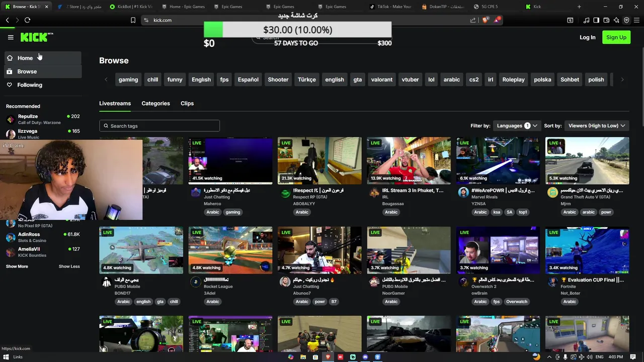644x362 pixels.
Task: Click the Mjrm channel avatar
Action: (552, 193)
